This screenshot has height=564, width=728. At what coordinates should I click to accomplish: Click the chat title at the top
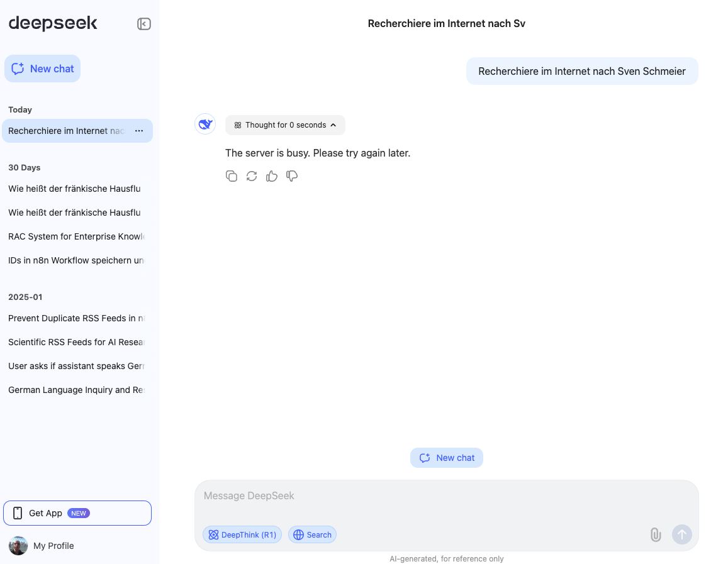pyautogui.click(x=447, y=24)
